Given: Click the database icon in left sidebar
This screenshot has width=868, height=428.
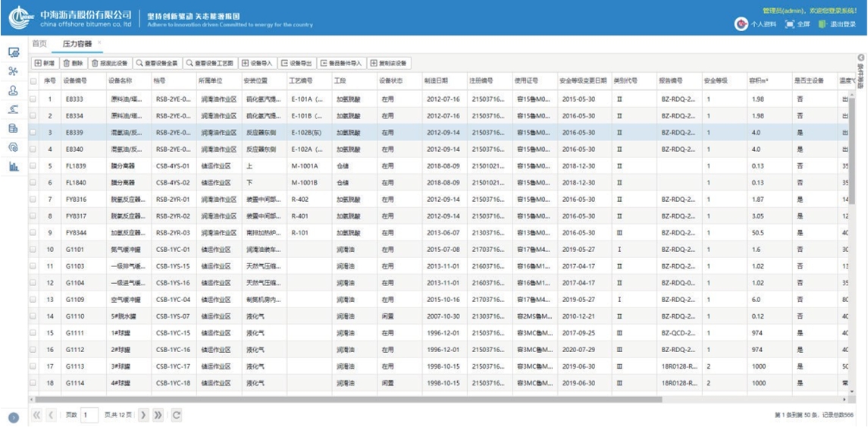Looking at the screenshot, I should (13, 128).
